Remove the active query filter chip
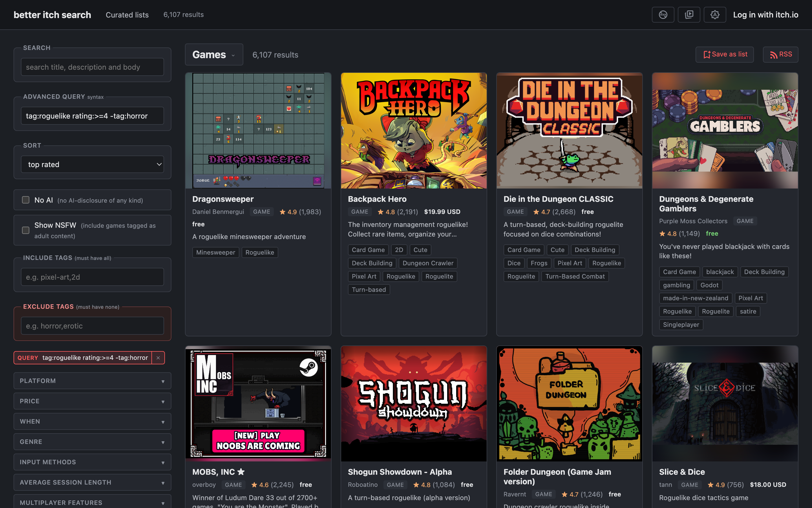The height and width of the screenshot is (508, 812). (158, 358)
